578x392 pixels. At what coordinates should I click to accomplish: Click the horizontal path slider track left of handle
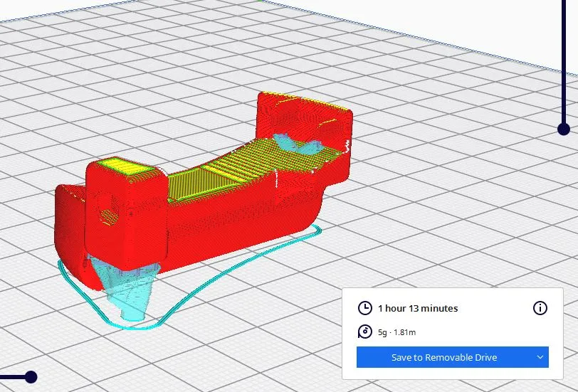pyautogui.click(x=11, y=376)
